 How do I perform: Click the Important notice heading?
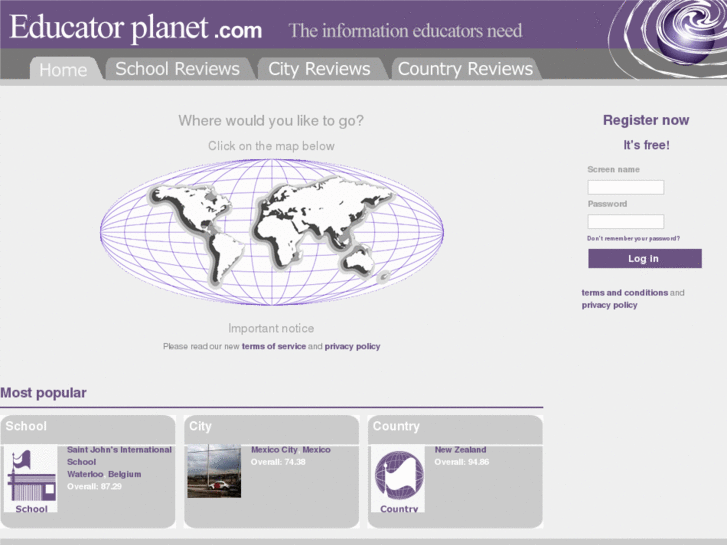click(271, 328)
